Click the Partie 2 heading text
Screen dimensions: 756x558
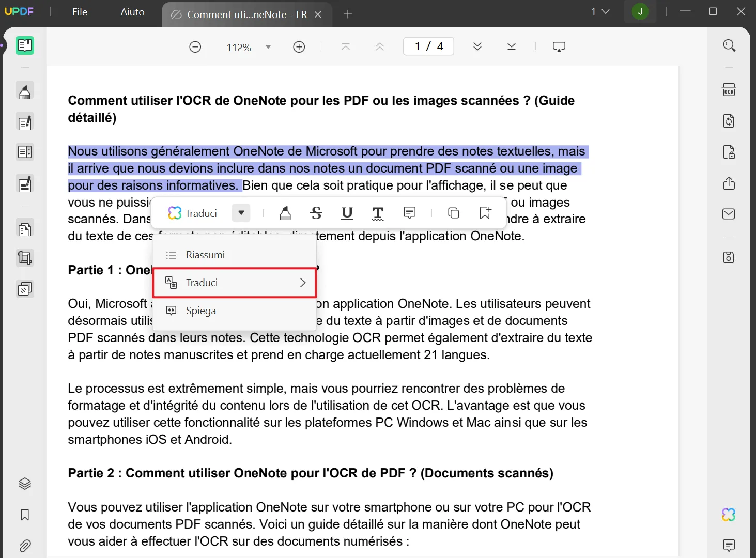click(x=311, y=473)
